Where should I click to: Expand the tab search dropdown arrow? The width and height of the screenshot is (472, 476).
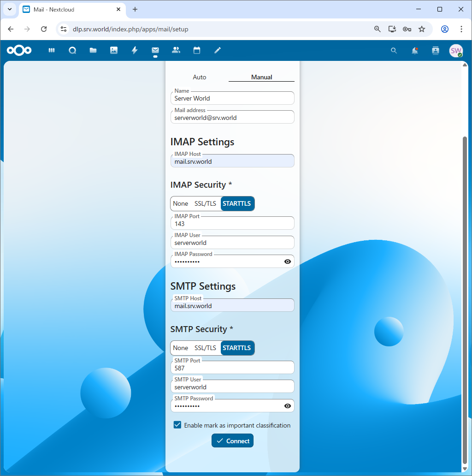pyautogui.click(x=10, y=9)
